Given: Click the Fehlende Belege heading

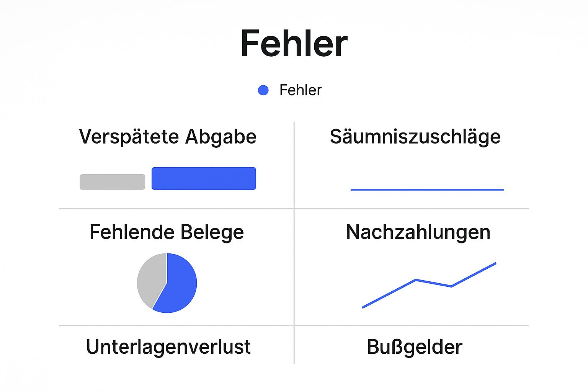Looking at the screenshot, I should click(167, 232).
